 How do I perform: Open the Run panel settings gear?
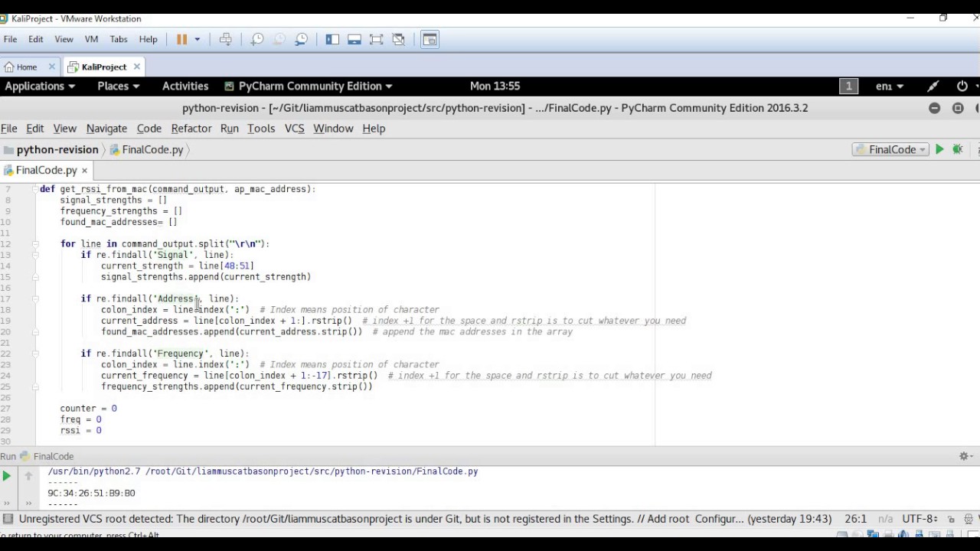(x=964, y=456)
